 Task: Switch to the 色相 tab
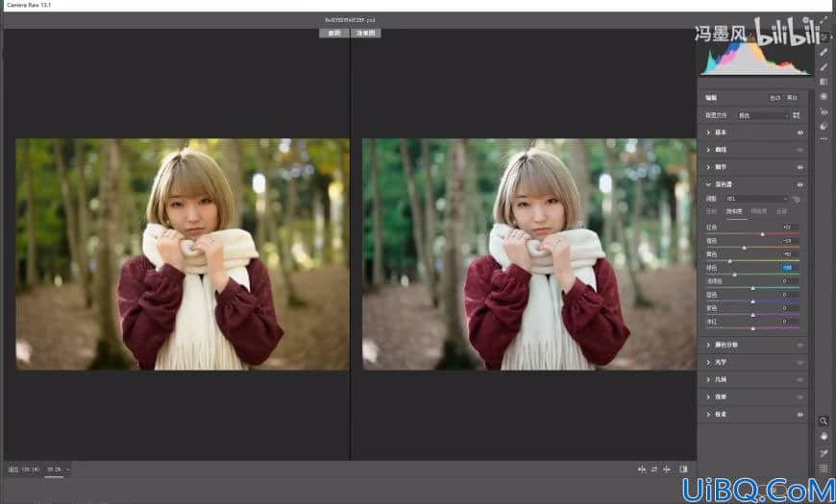pos(711,211)
